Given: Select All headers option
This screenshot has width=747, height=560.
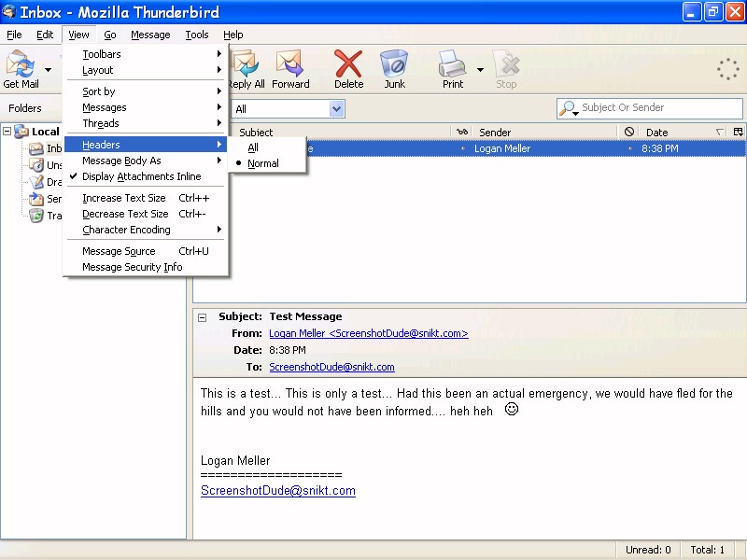Looking at the screenshot, I should pyautogui.click(x=267, y=147).
